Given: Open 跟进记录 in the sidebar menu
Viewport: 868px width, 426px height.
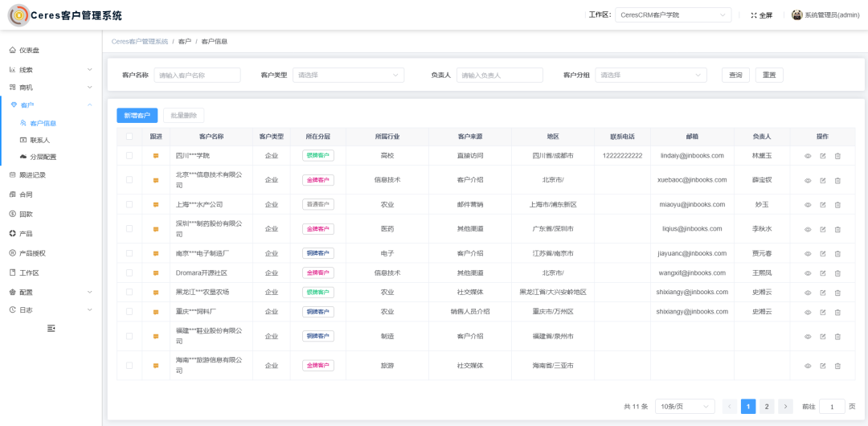Looking at the screenshot, I should coord(32,174).
